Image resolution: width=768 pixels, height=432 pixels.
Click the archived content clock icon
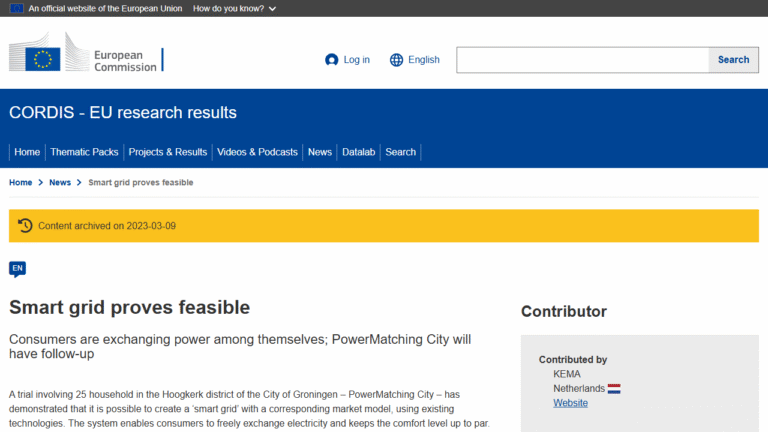click(25, 226)
